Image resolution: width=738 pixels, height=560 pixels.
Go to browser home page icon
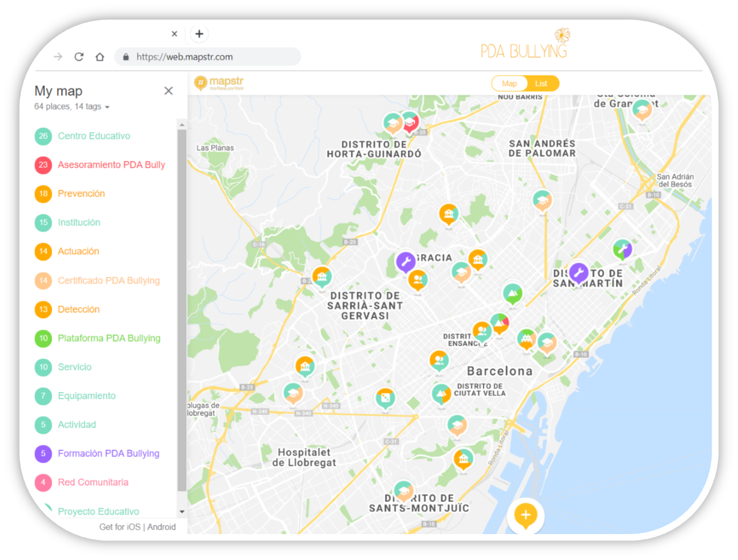point(100,57)
